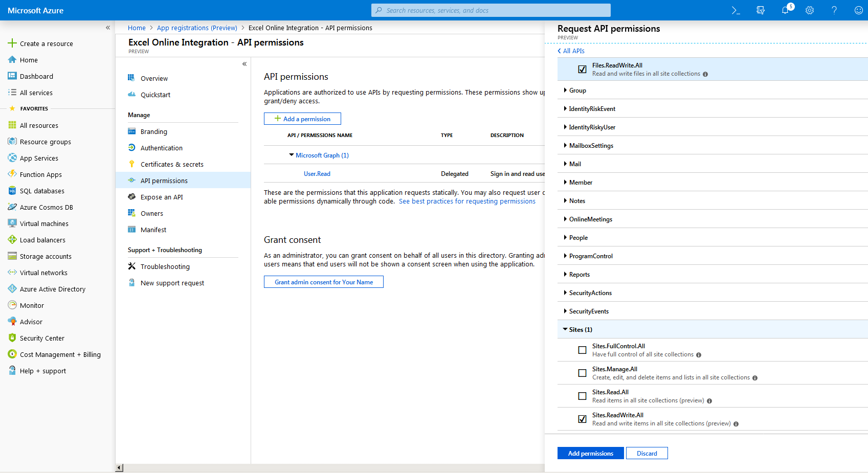Screen dimensions: 868x473
Task: Expand the MailboxSettings permission group
Action: pyautogui.click(x=591, y=146)
